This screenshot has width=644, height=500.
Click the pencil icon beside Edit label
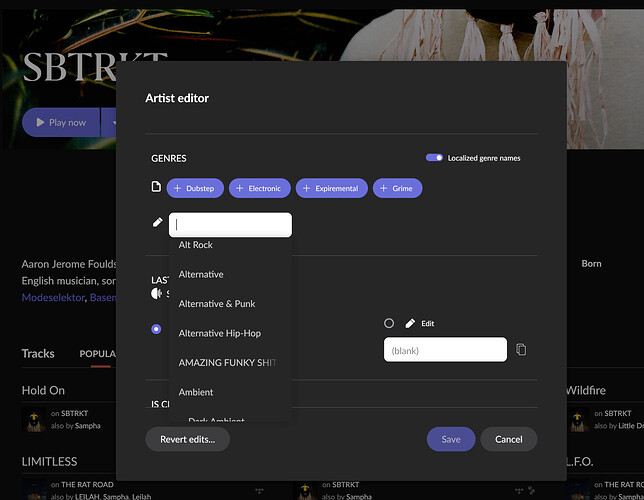click(410, 324)
